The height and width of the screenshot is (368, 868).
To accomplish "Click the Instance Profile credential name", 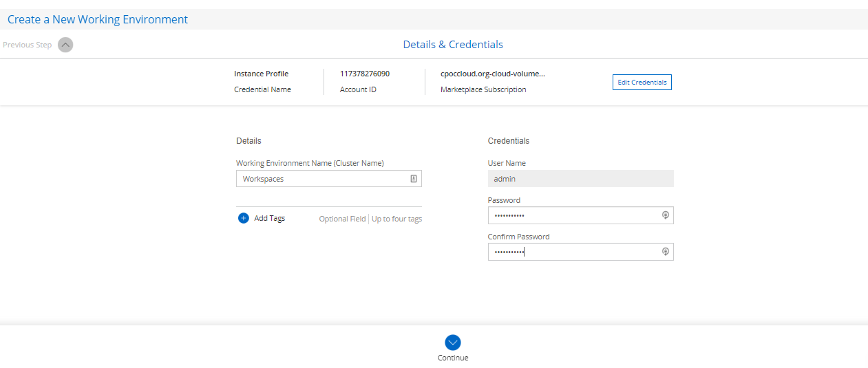I will [x=261, y=74].
